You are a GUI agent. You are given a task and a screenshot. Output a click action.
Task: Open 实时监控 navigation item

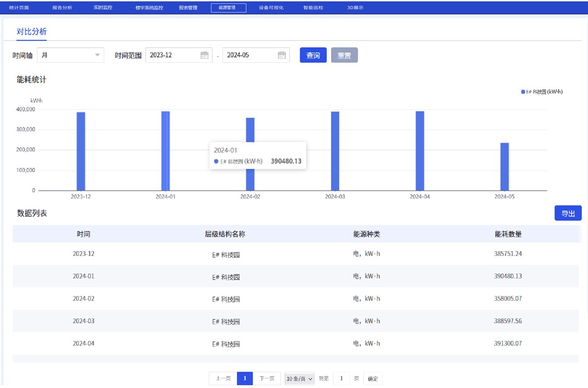[x=103, y=8]
